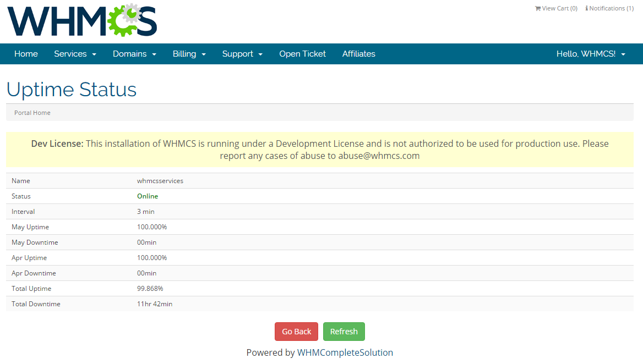Click the Dev License warning text
Screen dimensions: 643x364
click(x=320, y=150)
